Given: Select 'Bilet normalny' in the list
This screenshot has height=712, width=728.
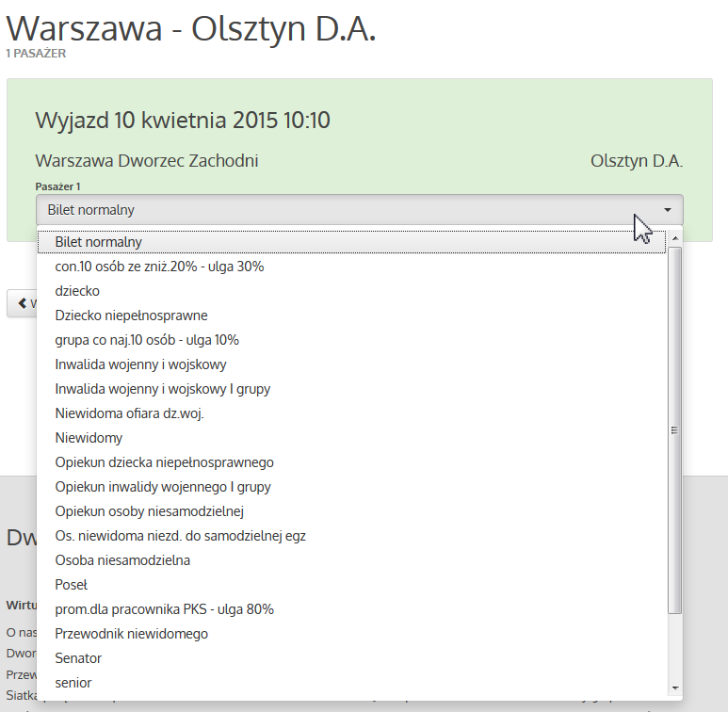Looking at the screenshot, I should click(351, 242).
